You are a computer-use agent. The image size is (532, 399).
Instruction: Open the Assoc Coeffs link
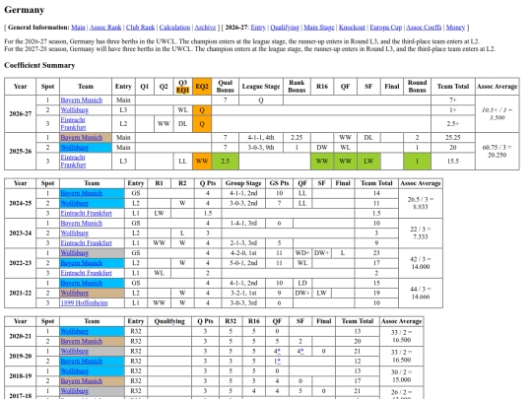coord(424,28)
